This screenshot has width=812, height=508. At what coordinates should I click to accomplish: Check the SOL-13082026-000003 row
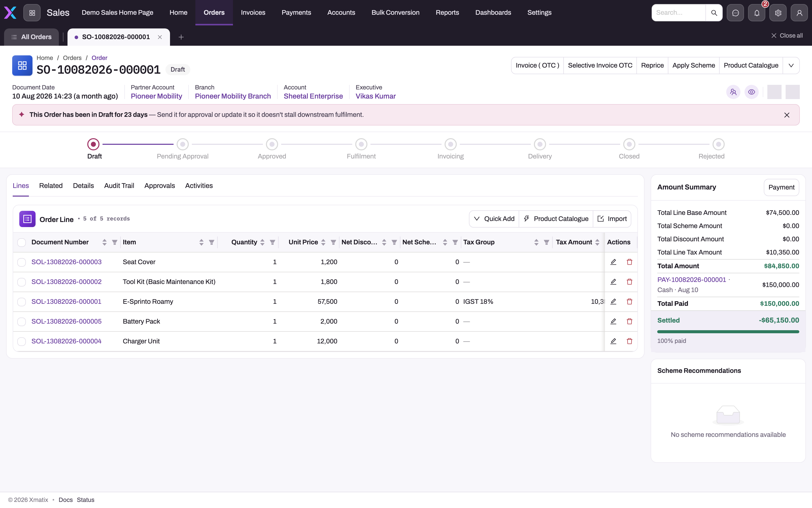click(22, 262)
